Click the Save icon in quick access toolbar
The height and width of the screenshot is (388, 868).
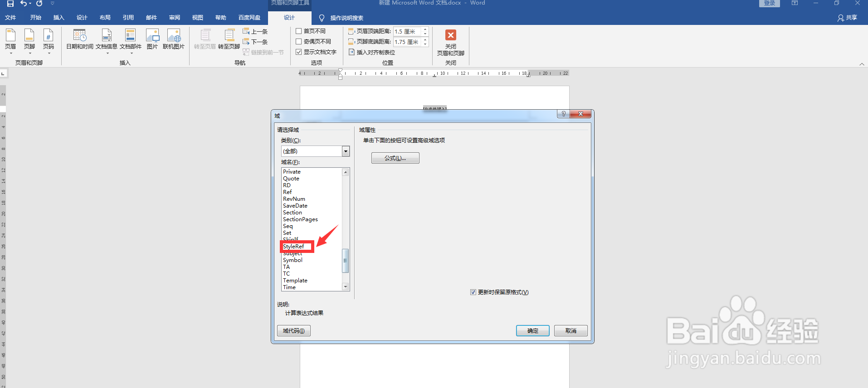tap(10, 4)
